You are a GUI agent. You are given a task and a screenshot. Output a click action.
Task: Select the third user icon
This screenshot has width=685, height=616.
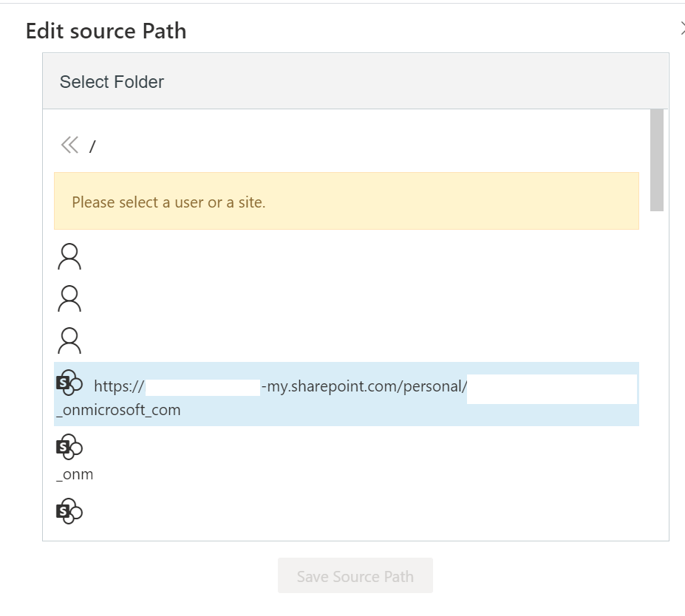pyautogui.click(x=69, y=340)
